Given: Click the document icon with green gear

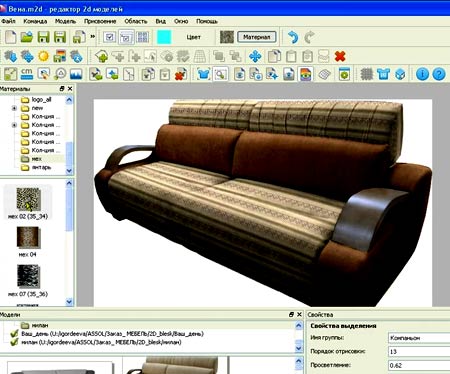Looking at the screenshot, I should point(344,74).
